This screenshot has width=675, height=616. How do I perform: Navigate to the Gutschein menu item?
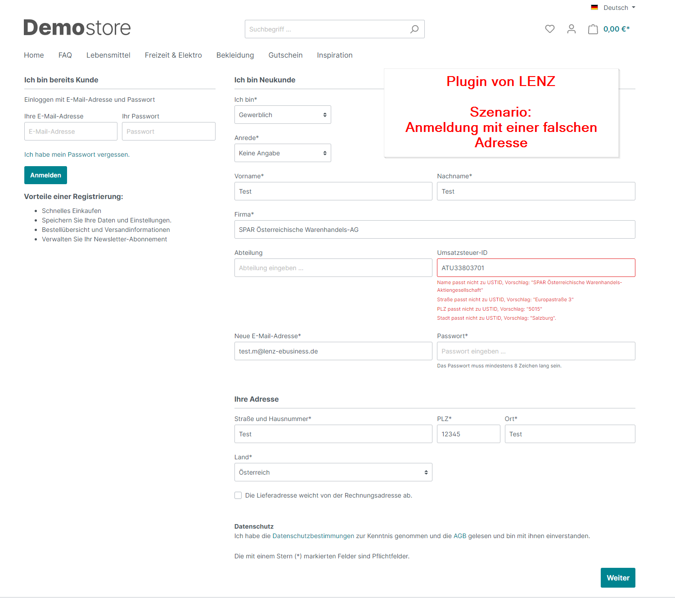285,55
